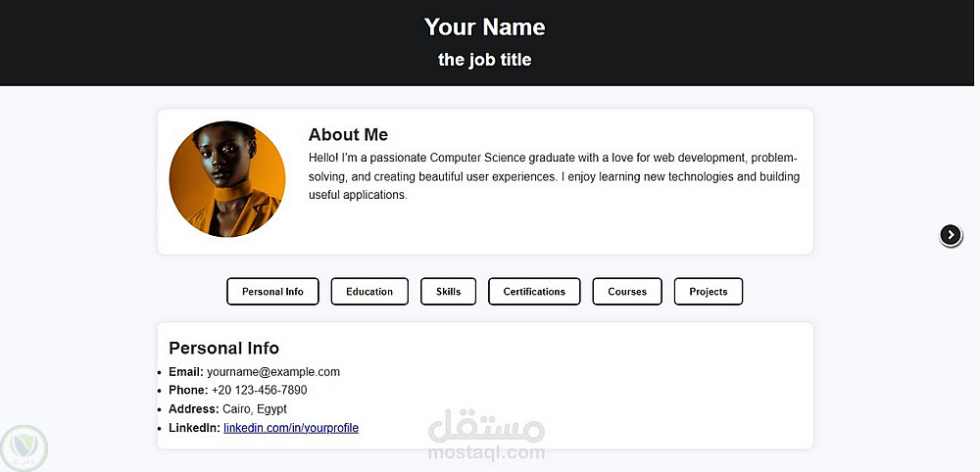The image size is (980, 472).
Task: Show the Certifications section
Action: click(x=534, y=292)
